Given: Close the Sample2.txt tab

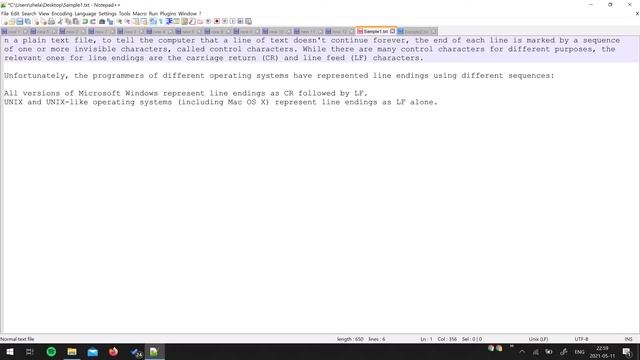Looking at the screenshot, I should click(x=433, y=31).
